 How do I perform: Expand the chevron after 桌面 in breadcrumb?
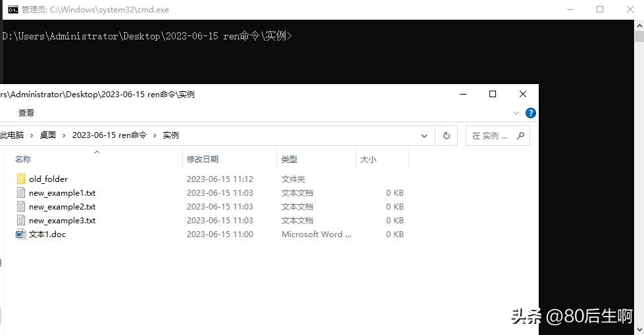pyautogui.click(x=64, y=135)
